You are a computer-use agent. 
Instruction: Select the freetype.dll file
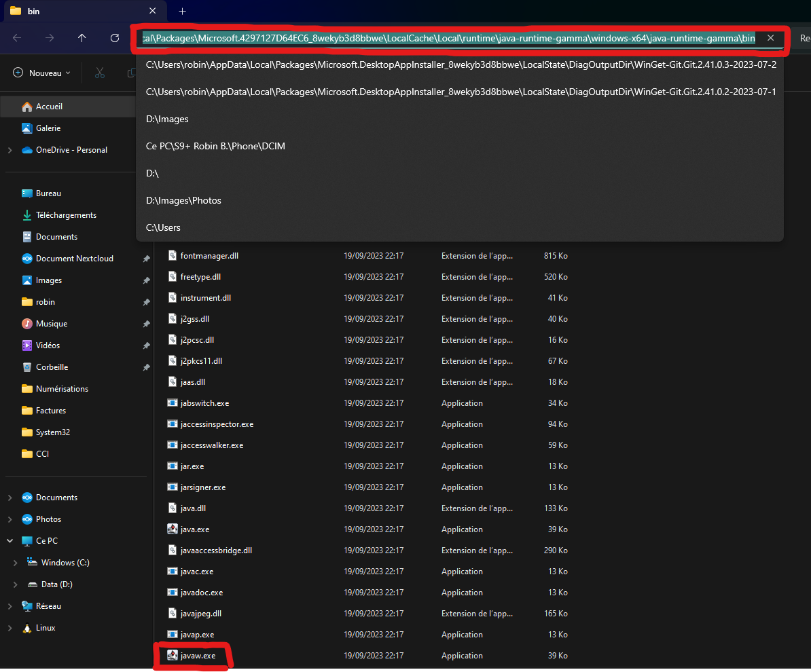(x=200, y=277)
